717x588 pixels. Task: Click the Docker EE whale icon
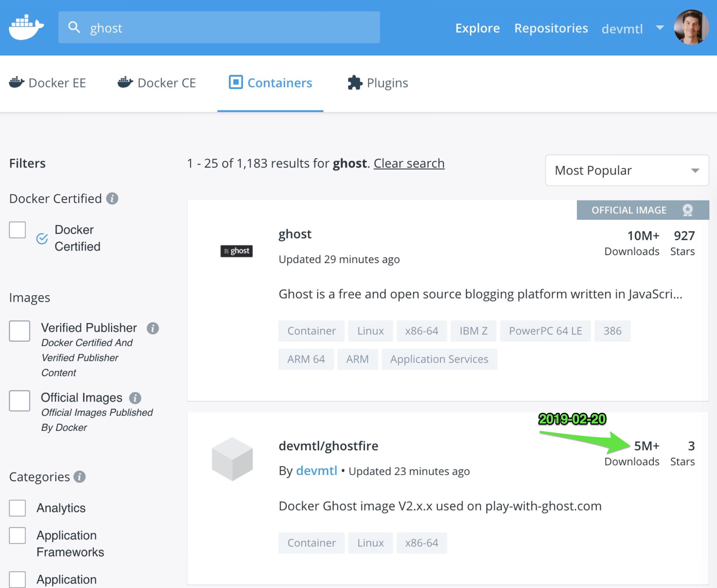(17, 83)
